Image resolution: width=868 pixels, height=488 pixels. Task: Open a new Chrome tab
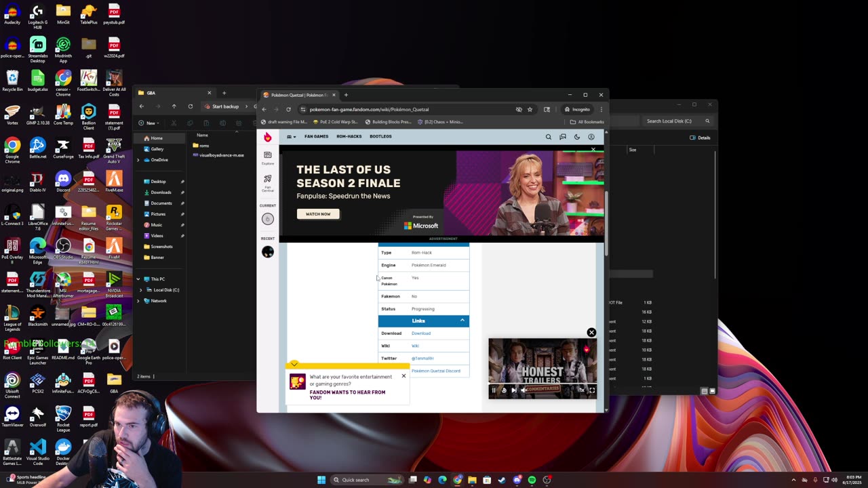pyautogui.click(x=346, y=95)
